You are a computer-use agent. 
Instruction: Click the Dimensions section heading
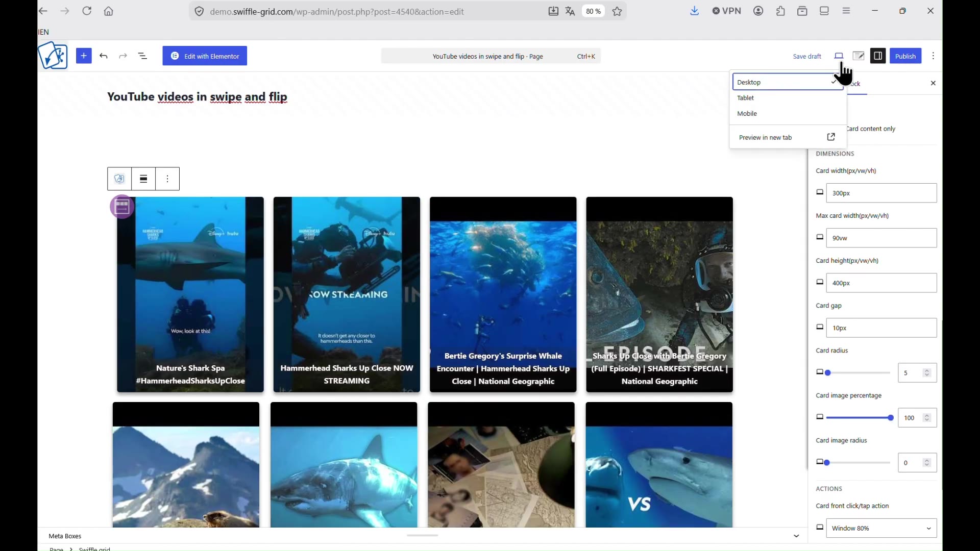[x=835, y=154]
